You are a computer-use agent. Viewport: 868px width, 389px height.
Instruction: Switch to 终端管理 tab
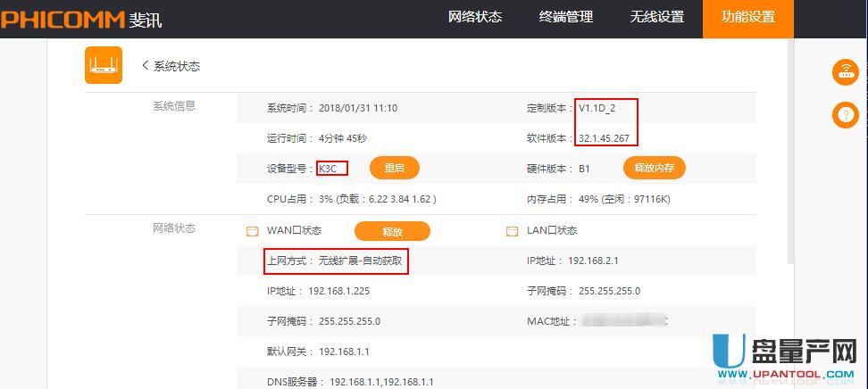(x=566, y=17)
